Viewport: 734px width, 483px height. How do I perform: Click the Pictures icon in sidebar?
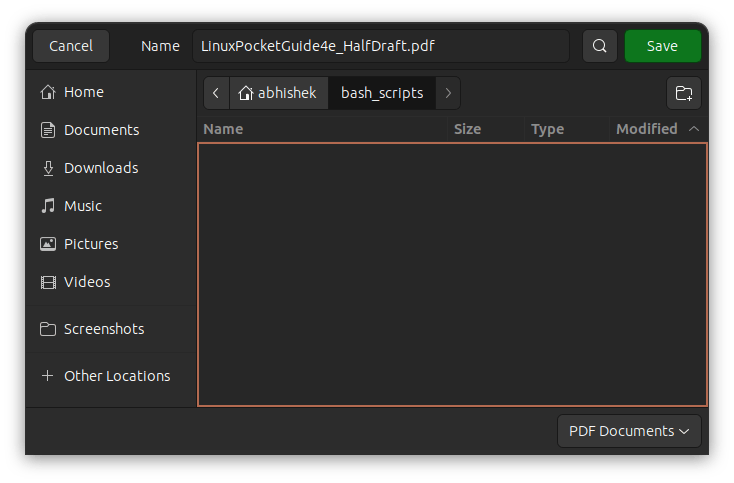(x=47, y=244)
